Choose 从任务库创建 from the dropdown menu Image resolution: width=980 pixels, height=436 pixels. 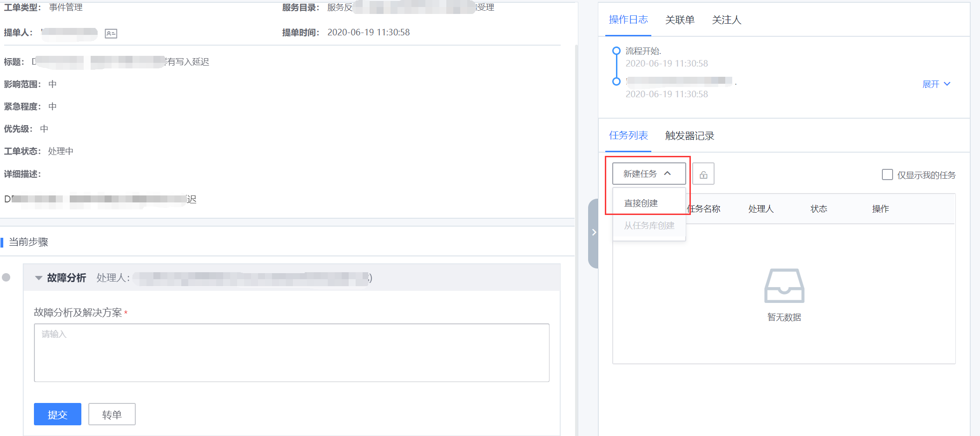click(x=649, y=226)
